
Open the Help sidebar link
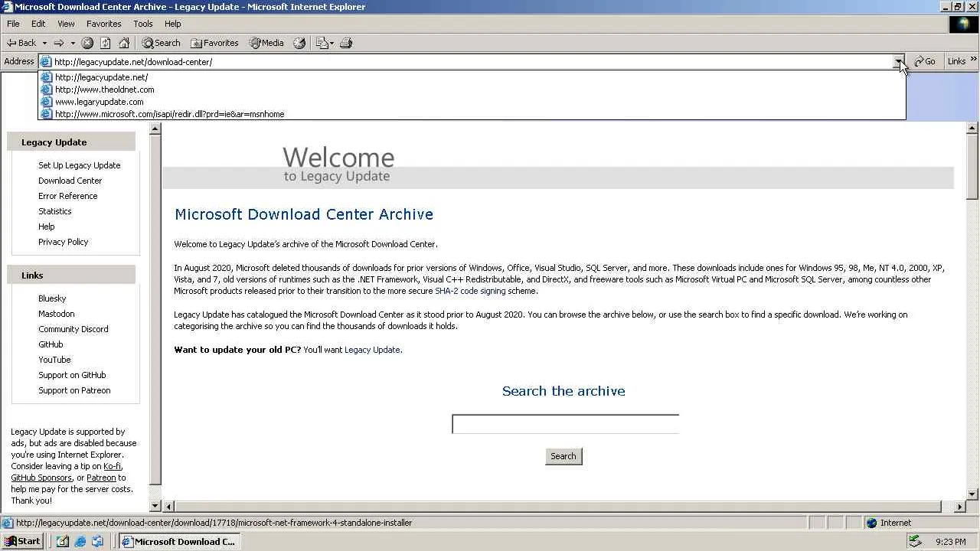tap(47, 227)
